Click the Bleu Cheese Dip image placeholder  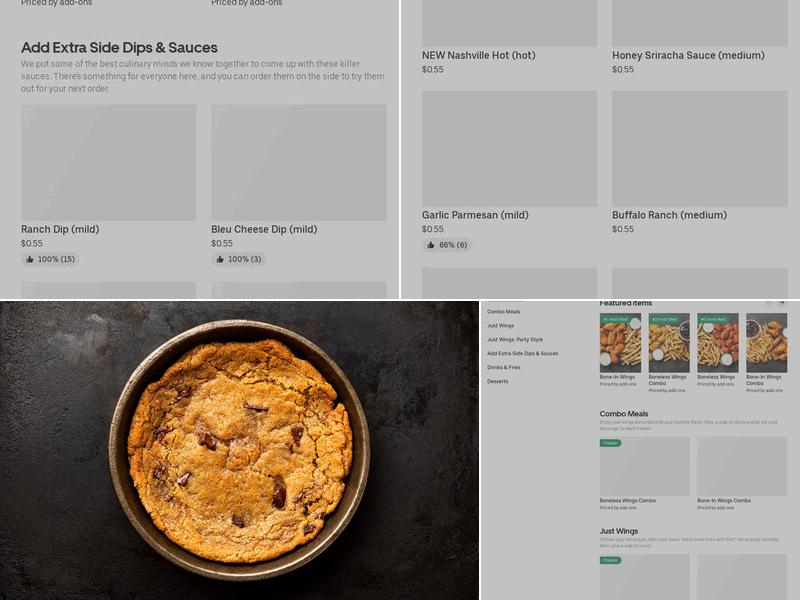[x=298, y=163]
